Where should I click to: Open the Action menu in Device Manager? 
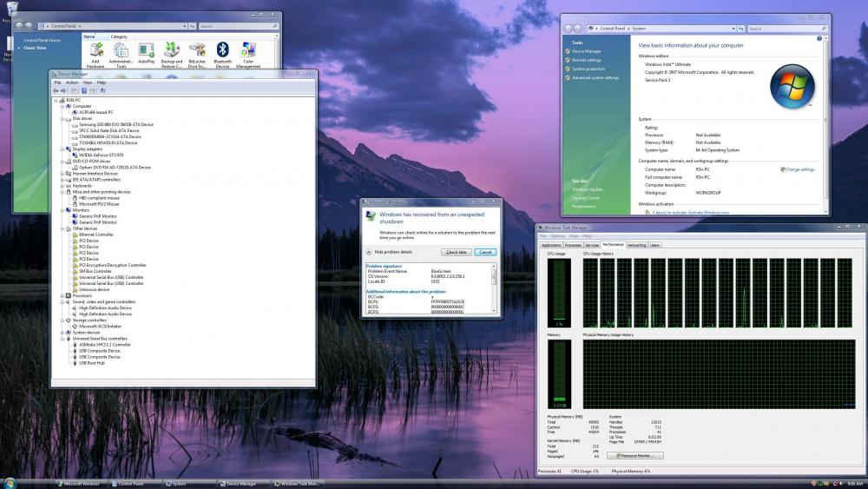point(72,83)
